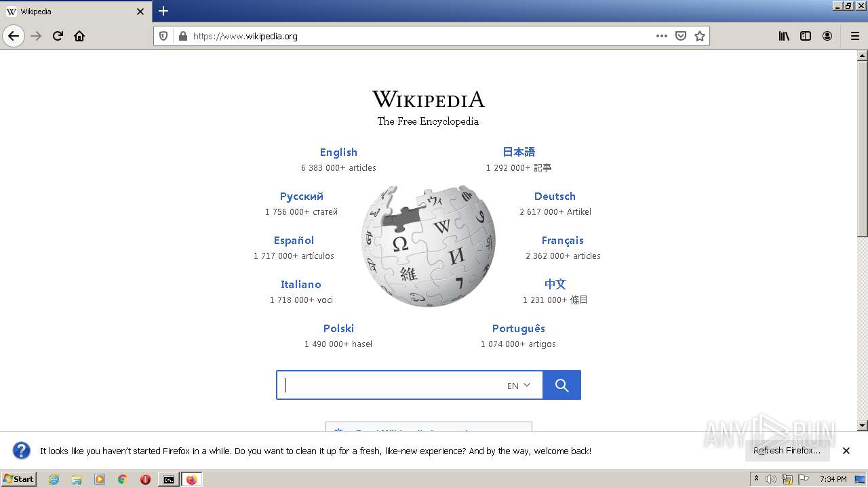The image size is (868, 488).
Task: Click the 7:34 PM taskbar clock
Action: (833, 479)
